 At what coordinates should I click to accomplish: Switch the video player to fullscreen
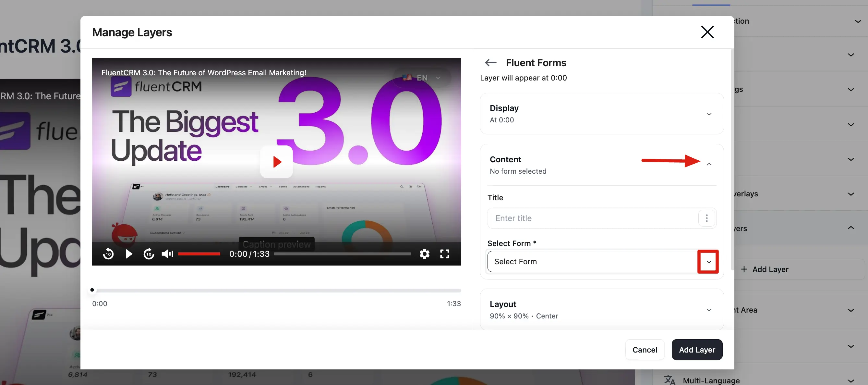coord(444,254)
